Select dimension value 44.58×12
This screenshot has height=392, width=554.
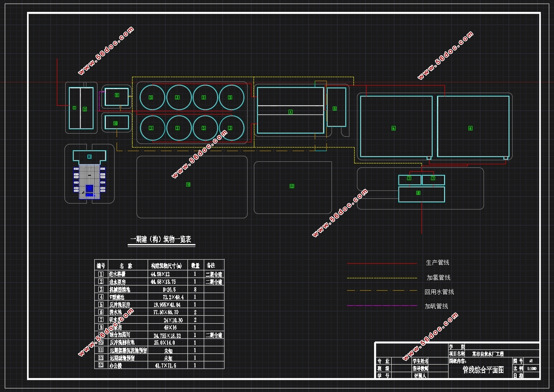[x=160, y=274]
